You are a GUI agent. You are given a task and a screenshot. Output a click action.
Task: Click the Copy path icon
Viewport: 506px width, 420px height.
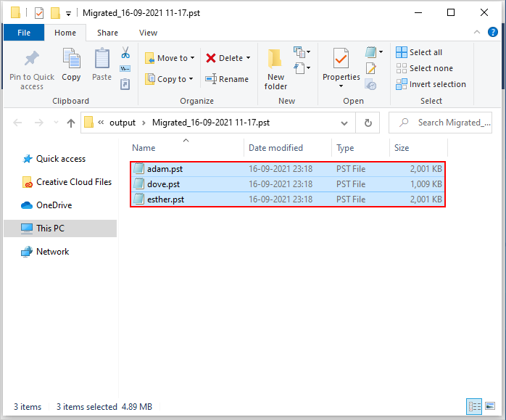[x=125, y=68]
